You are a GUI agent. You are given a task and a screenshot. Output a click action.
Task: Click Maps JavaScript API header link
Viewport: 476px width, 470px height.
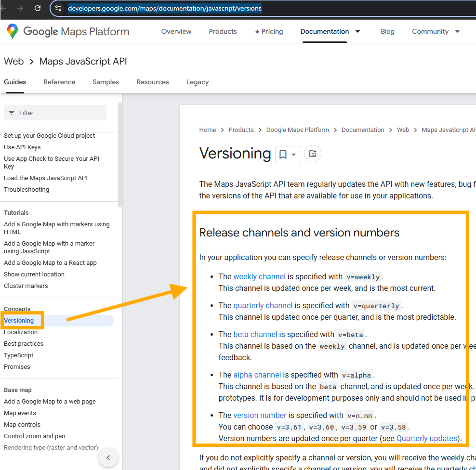click(83, 61)
